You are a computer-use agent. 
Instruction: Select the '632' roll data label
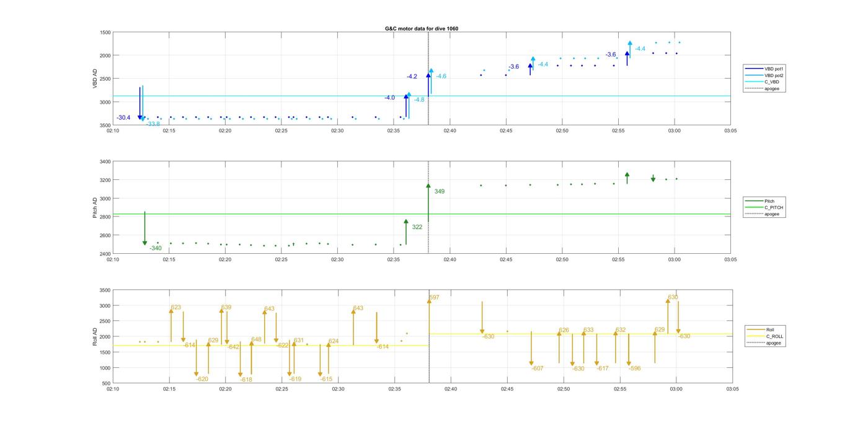621,330
